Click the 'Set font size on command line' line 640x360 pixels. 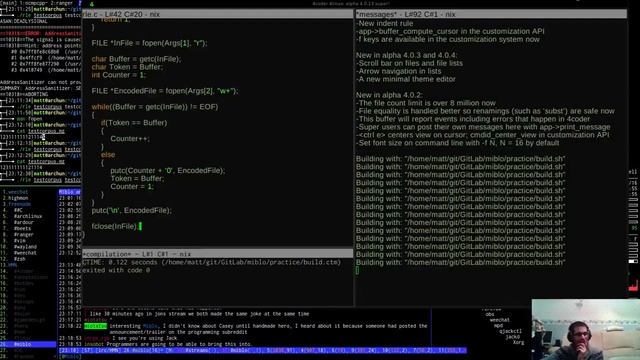458,143
